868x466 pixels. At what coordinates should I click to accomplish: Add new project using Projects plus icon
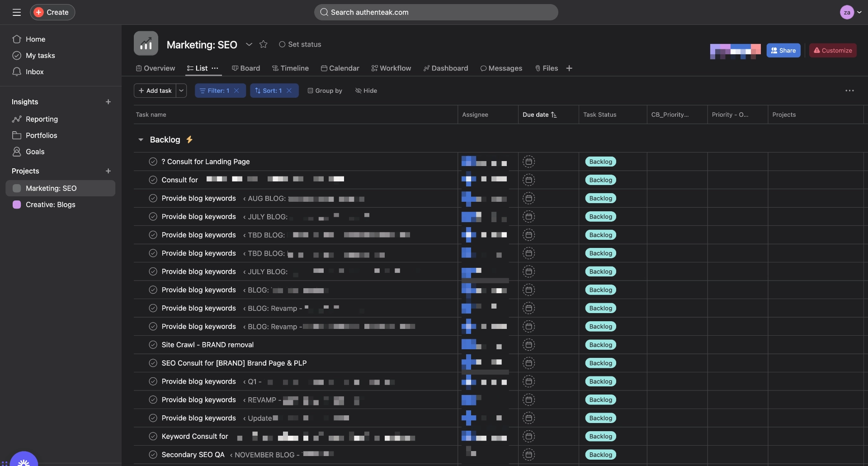108,171
